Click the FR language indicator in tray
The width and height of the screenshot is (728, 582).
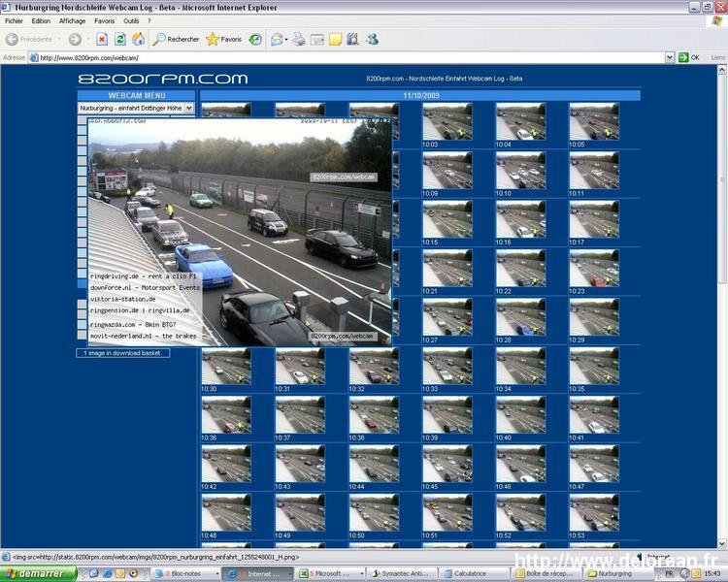[669, 574]
